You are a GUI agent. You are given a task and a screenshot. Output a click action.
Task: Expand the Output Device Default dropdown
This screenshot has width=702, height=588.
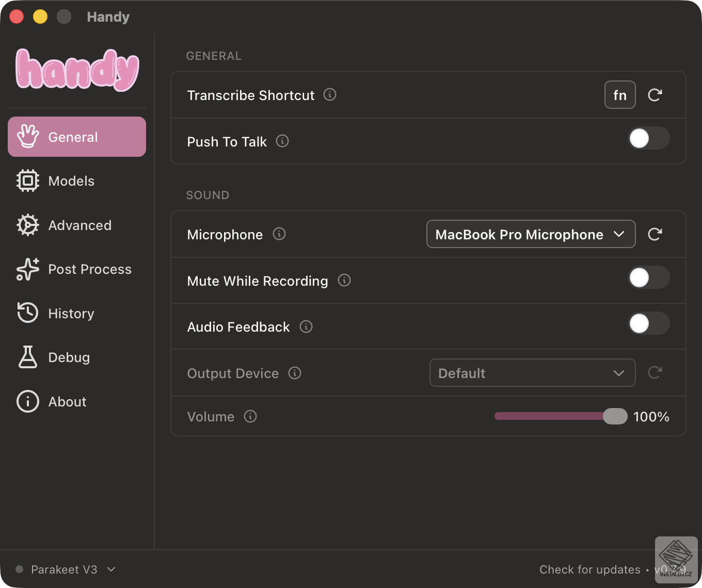click(x=532, y=373)
